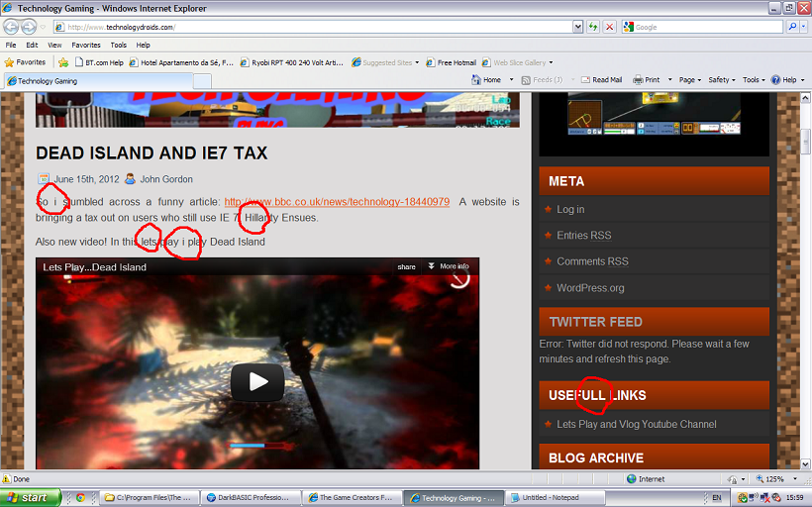Open the View menu
This screenshot has height=507, width=812.
point(54,45)
